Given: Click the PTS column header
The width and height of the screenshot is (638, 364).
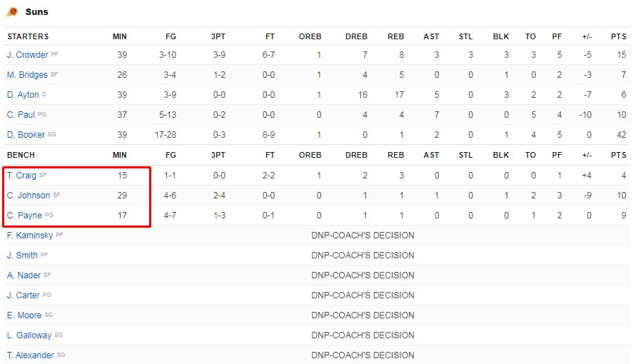Looking at the screenshot, I should coord(618,36).
